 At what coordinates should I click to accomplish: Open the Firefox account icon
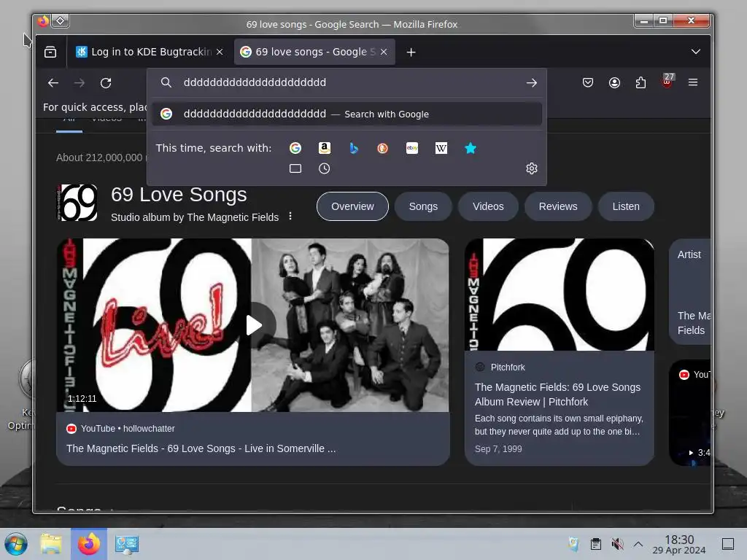(614, 82)
